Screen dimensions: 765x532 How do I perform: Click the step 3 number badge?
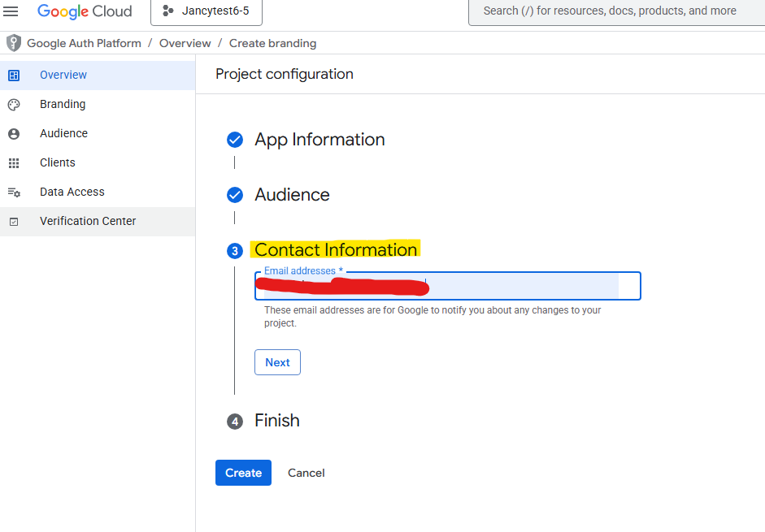(235, 251)
